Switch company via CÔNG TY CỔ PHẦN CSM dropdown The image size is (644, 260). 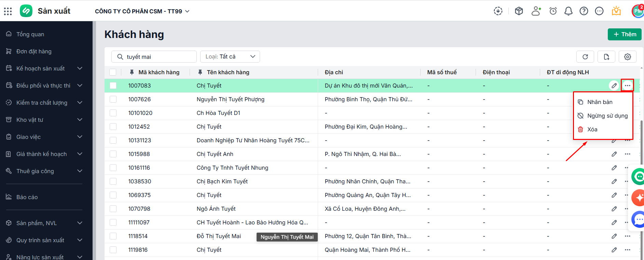142,11
